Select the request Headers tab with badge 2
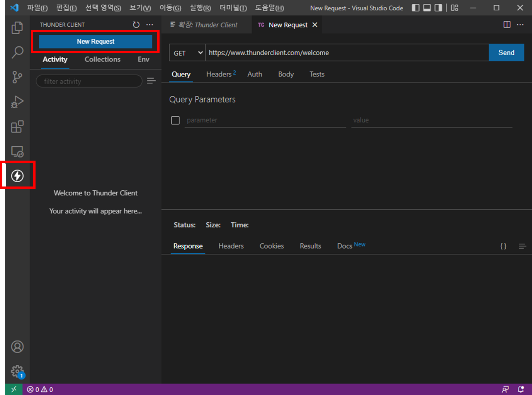Viewport: 532px width, 395px height. click(x=221, y=74)
